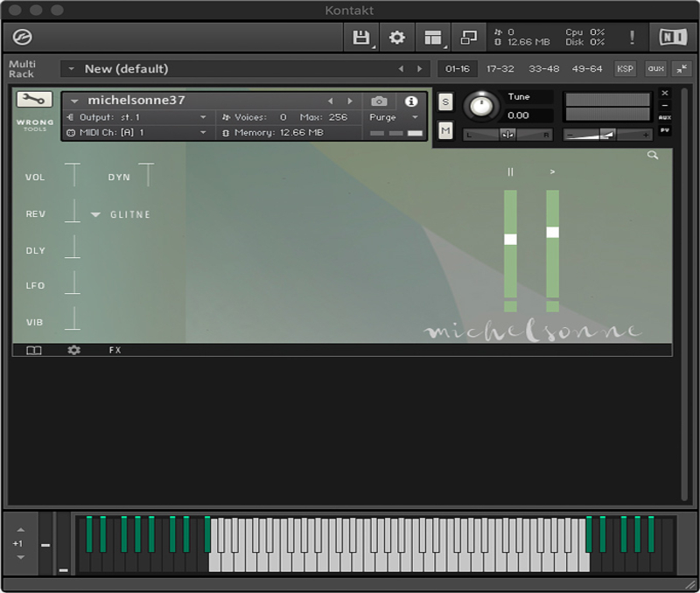This screenshot has width=700, height=593.
Task: Click the left green vertical slider handle
Action: point(510,239)
